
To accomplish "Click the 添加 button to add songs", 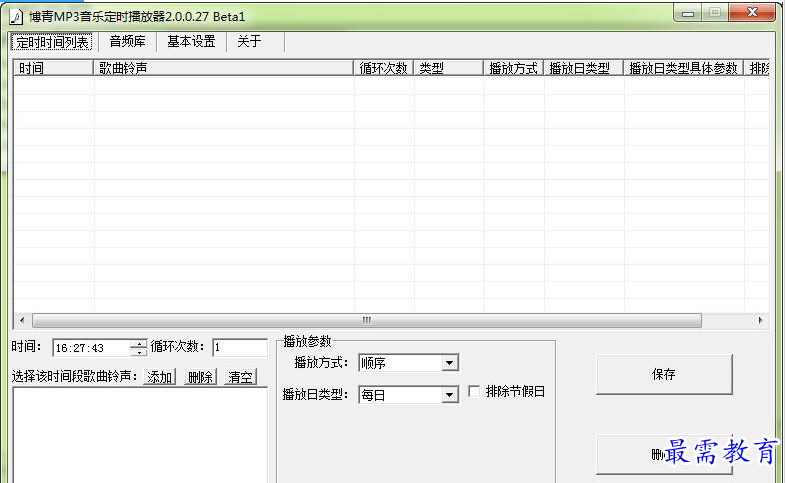I will point(159,377).
